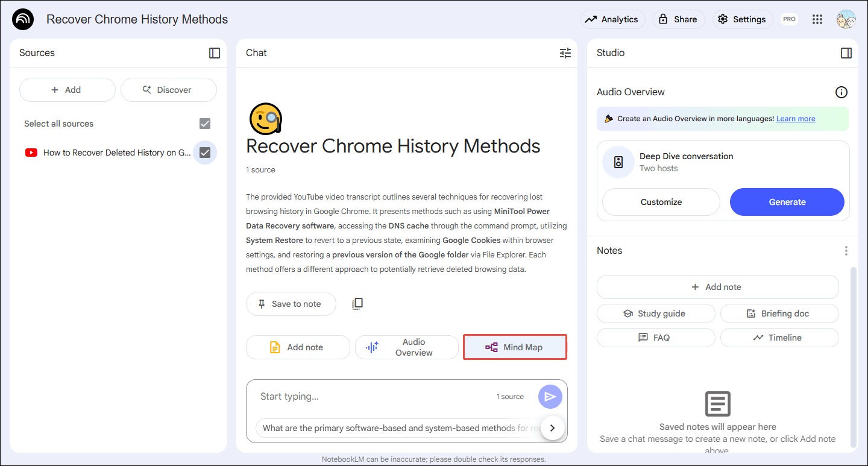Image resolution: width=868 pixels, height=466 pixels.
Task: Click the saved notes placeholder icon
Action: pos(717,404)
